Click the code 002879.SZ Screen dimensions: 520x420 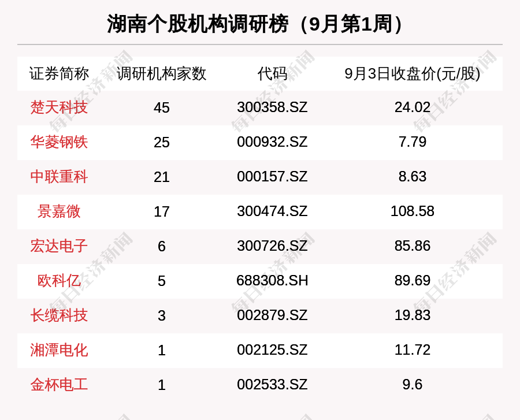(x=272, y=315)
